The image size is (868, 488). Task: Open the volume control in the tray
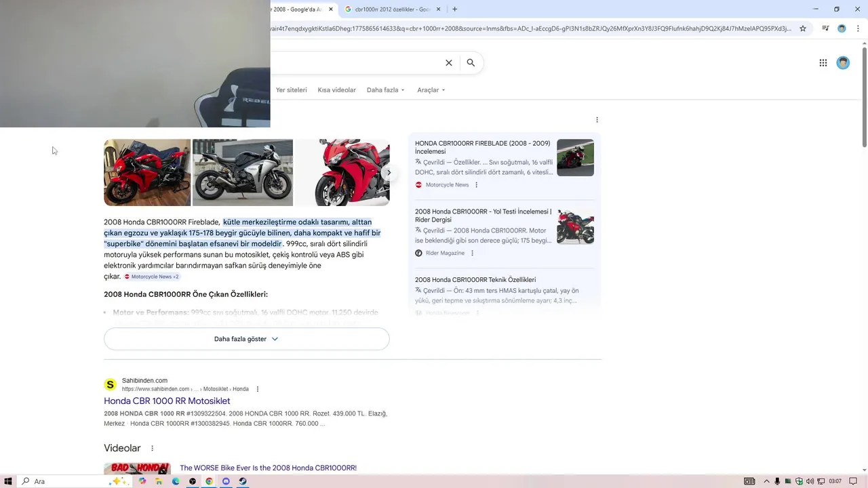(x=810, y=481)
